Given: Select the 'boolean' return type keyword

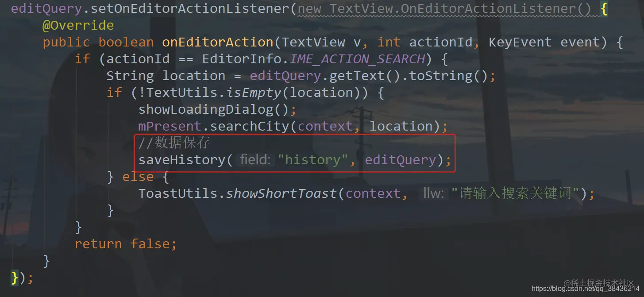Looking at the screenshot, I should tap(126, 42).
